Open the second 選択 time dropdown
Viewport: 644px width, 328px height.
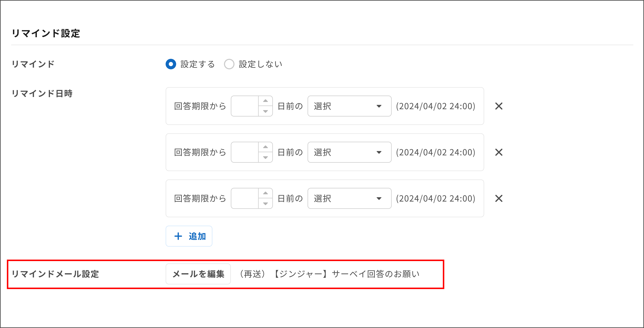click(x=349, y=152)
